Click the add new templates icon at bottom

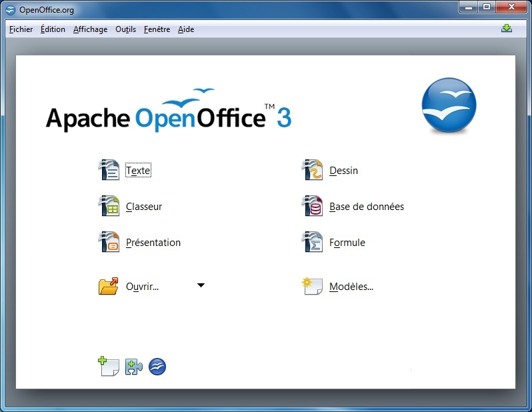point(108,367)
